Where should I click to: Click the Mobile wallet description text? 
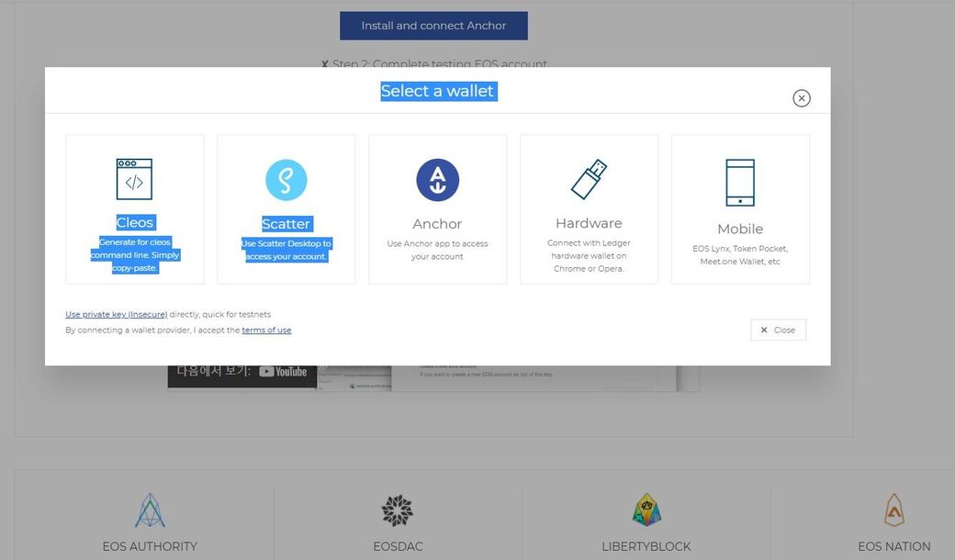(x=740, y=255)
